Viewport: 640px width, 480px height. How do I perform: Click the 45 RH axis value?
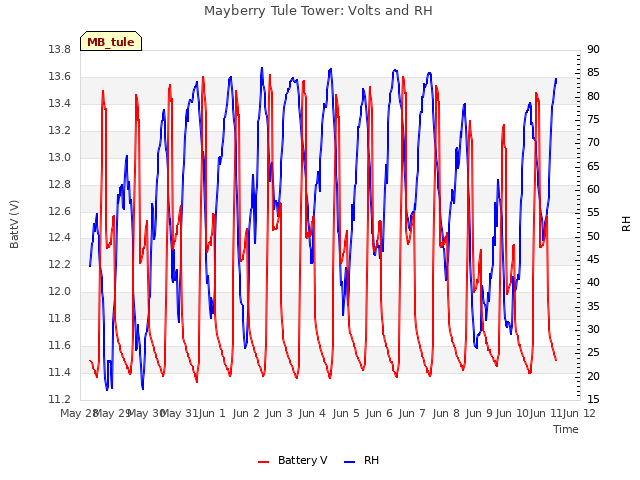click(593, 260)
